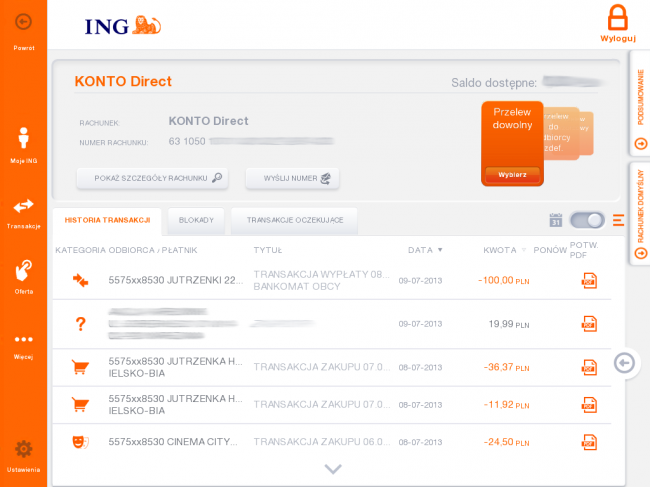The height and width of the screenshot is (487, 650).
Task: Open the orange list menu icon
Action: (618, 220)
